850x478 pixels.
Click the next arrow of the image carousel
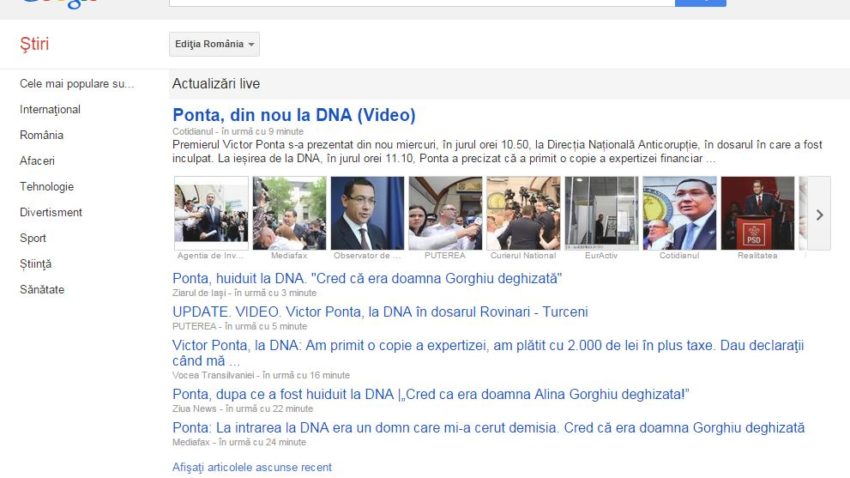tap(819, 215)
